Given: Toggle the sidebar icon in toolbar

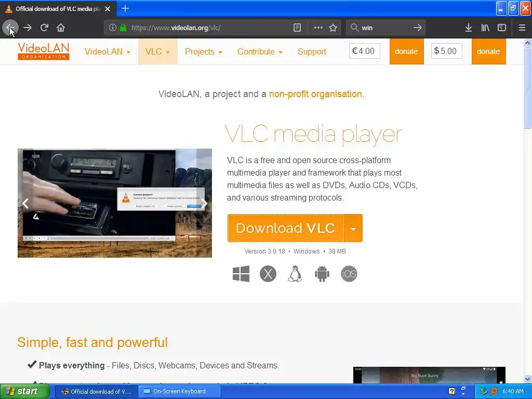Looking at the screenshot, I should tap(502, 28).
